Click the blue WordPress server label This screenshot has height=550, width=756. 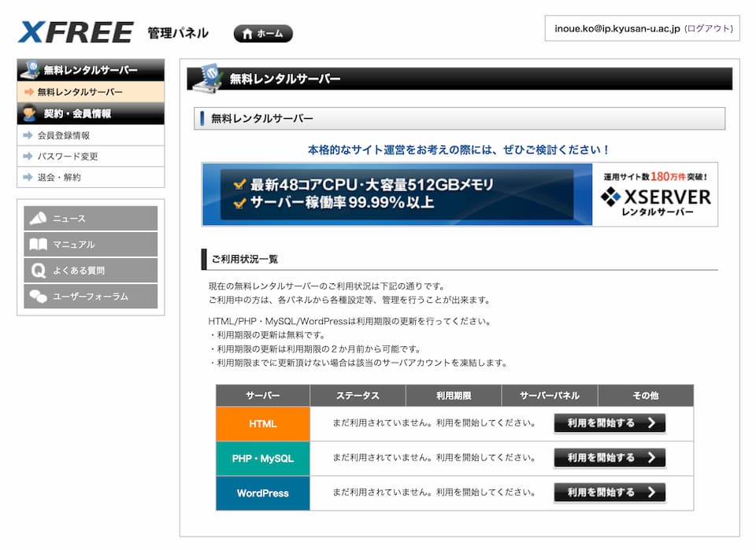coord(263,493)
